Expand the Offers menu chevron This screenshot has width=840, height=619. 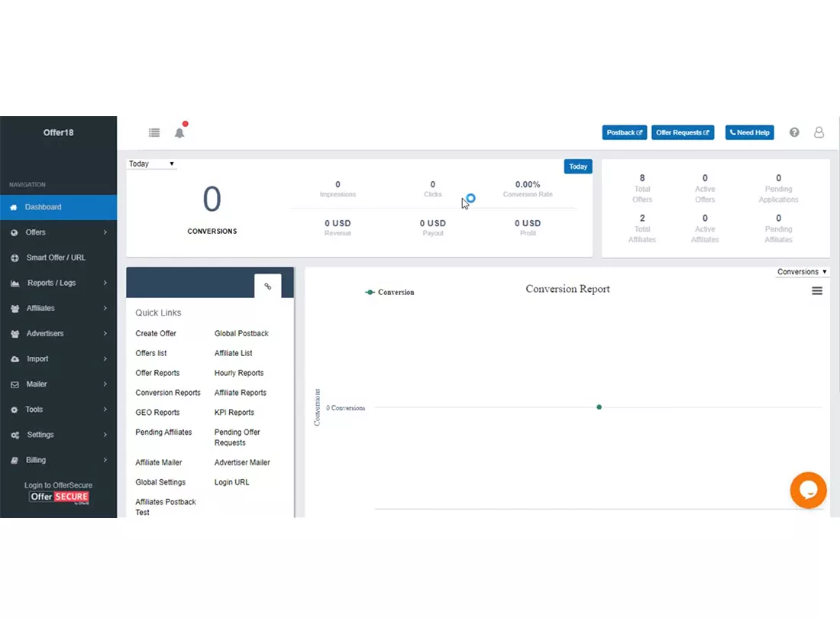pyautogui.click(x=105, y=232)
